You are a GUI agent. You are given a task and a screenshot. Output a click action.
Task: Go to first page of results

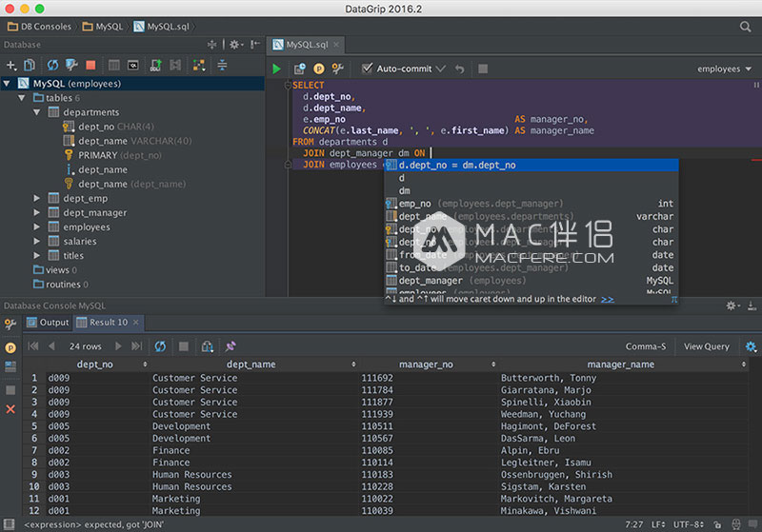tap(33, 346)
